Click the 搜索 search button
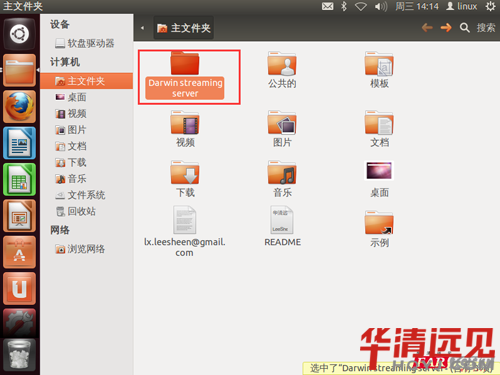Viewport: 500px width, 375px height. [x=477, y=28]
